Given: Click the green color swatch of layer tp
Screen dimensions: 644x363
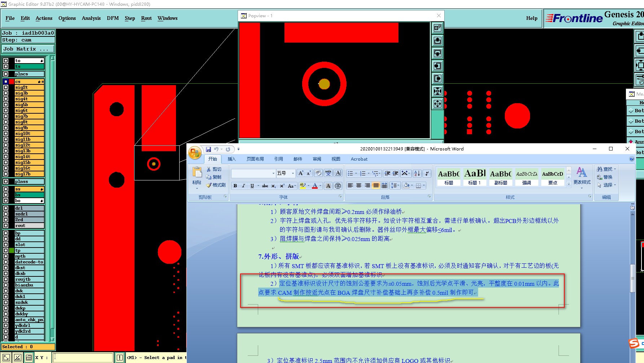Looking at the screenshot, I should click(x=12, y=250).
